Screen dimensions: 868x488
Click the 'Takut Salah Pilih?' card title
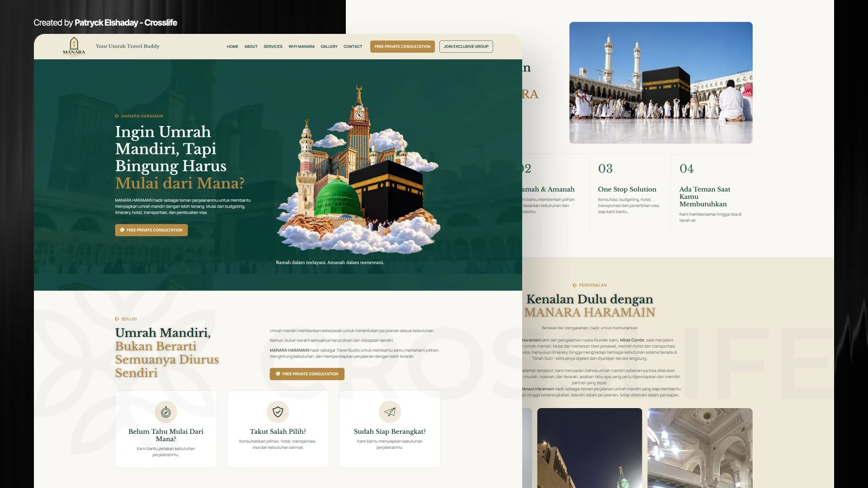278,432
